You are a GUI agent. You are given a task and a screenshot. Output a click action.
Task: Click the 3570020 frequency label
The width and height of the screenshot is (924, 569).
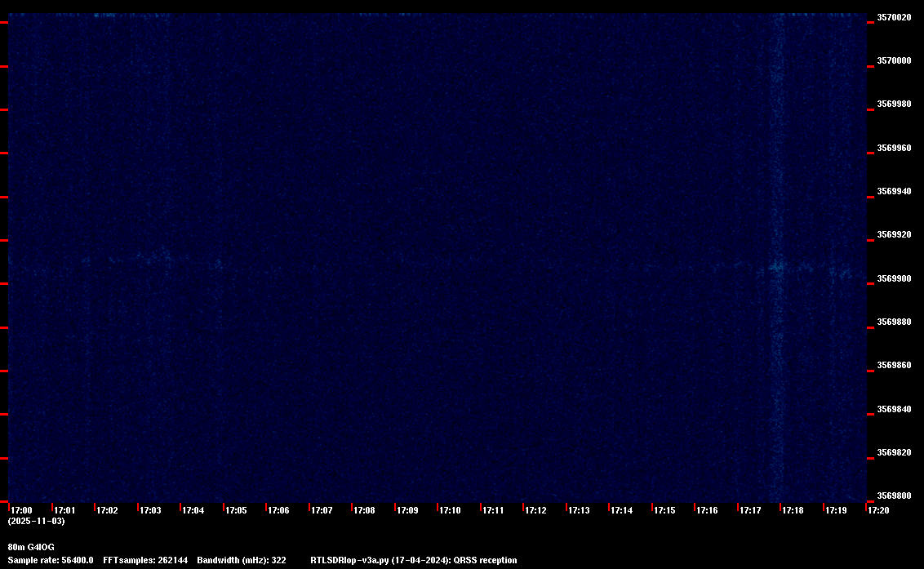tap(894, 18)
